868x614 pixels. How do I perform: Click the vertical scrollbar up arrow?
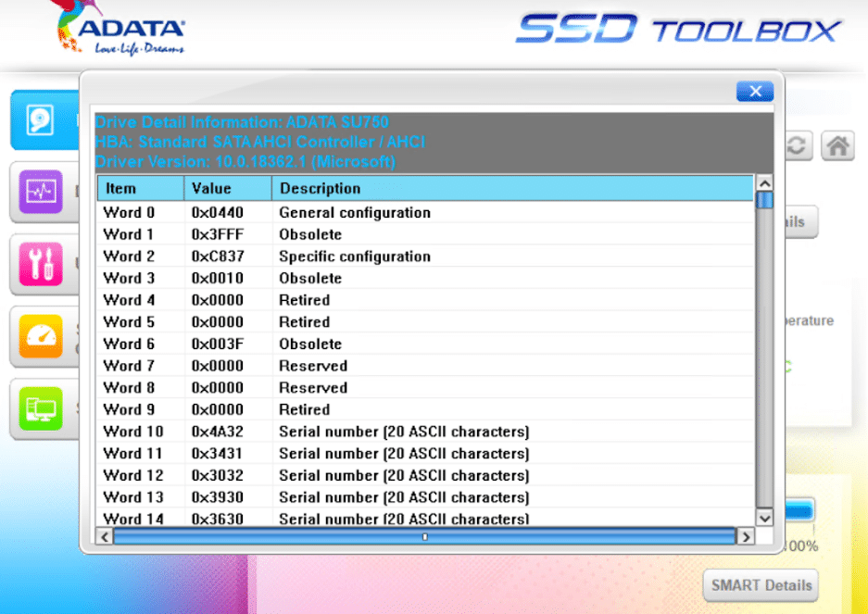click(764, 183)
